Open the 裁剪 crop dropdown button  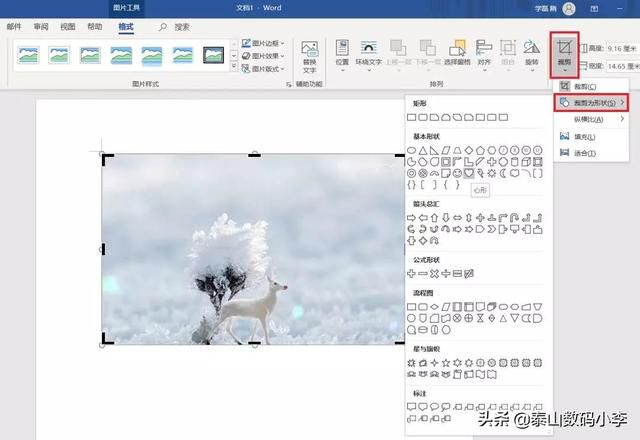tap(564, 56)
